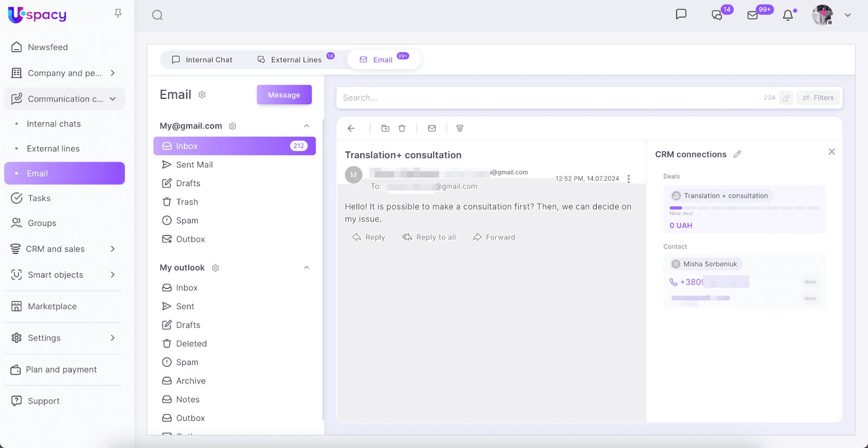Delete the open email with trash icon
Image resolution: width=868 pixels, height=448 pixels.
(x=402, y=128)
